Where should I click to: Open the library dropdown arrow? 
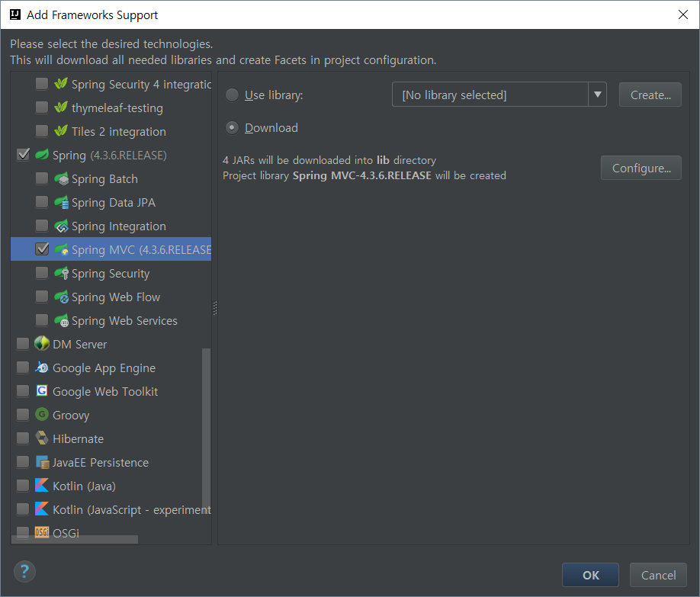597,95
